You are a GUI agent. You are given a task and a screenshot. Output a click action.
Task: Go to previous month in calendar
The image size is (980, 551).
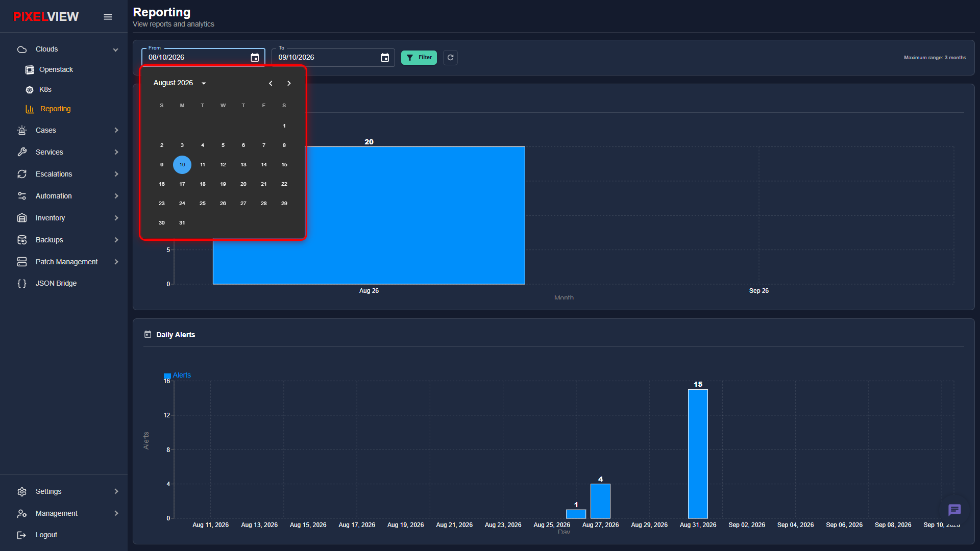click(271, 83)
